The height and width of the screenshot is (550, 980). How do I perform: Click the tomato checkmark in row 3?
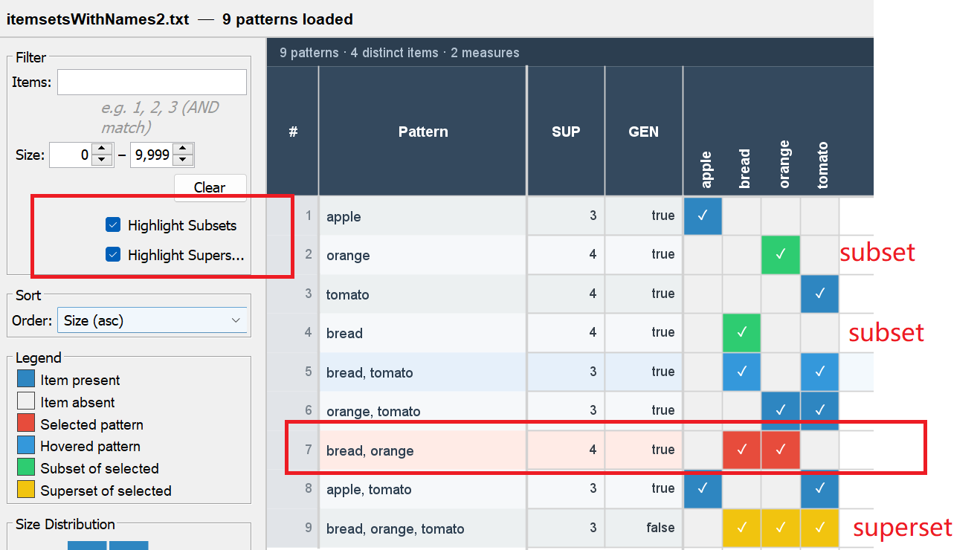819,294
